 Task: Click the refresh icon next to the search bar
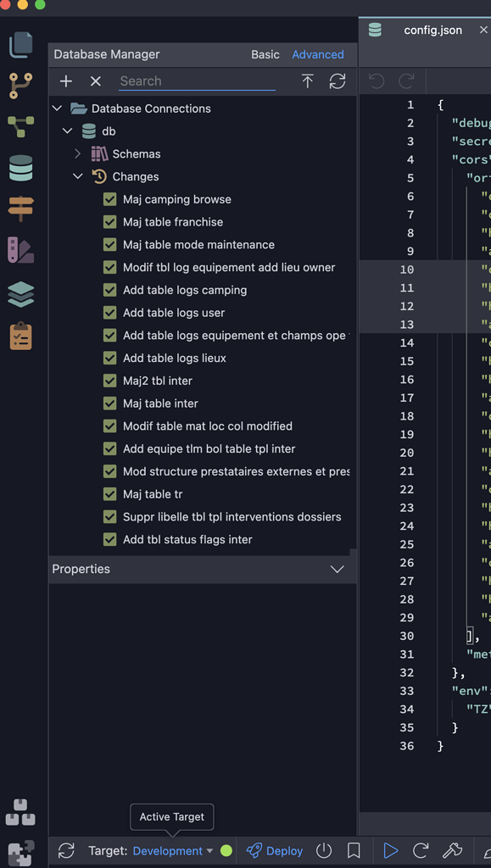pyautogui.click(x=338, y=81)
